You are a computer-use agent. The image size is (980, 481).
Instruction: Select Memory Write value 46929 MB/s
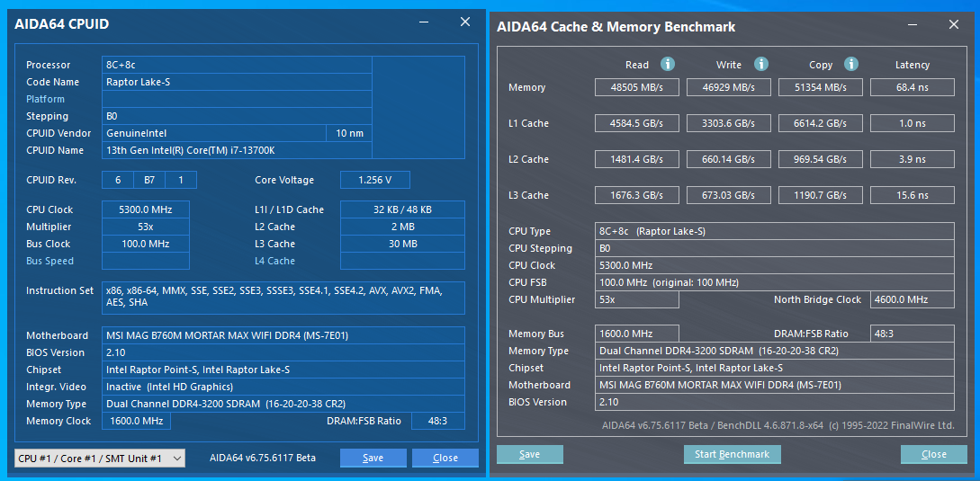coord(729,87)
